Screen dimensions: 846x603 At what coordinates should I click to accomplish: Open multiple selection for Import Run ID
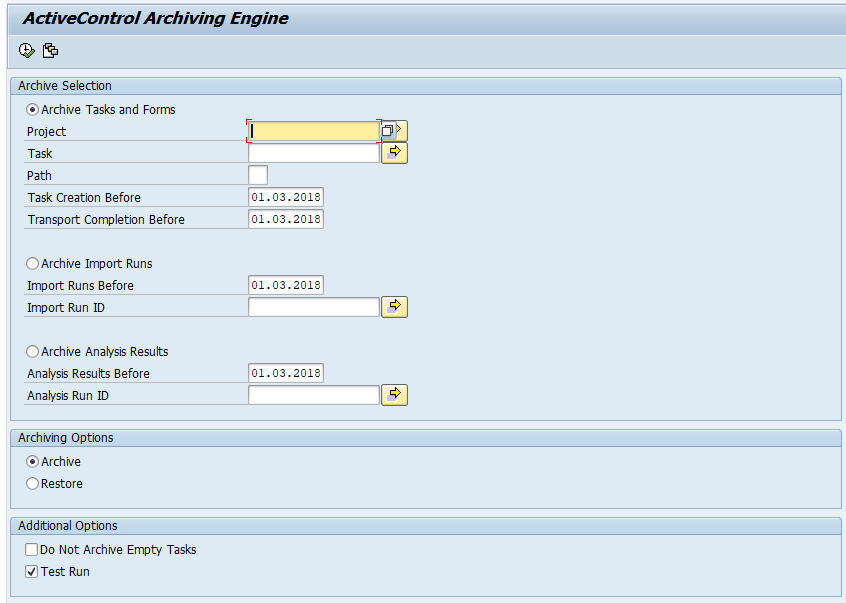point(395,307)
